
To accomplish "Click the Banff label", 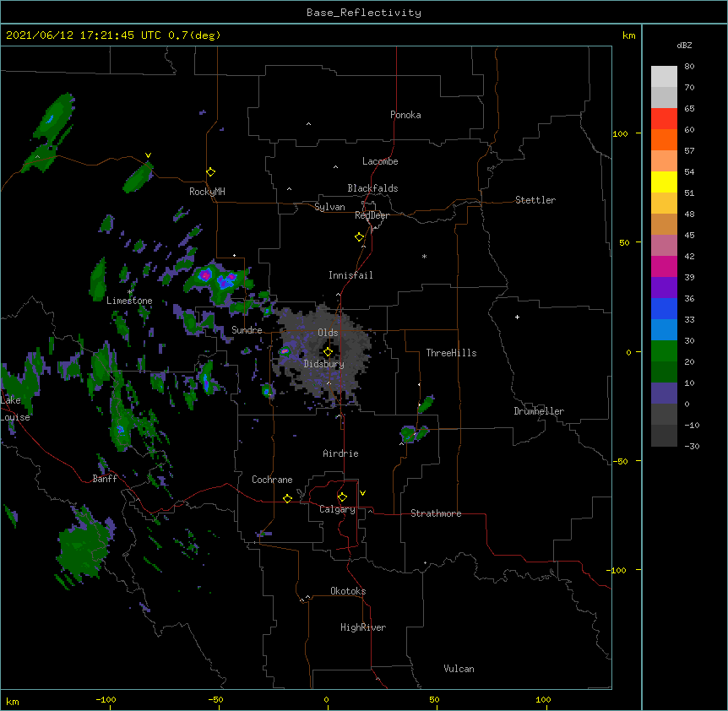I will (105, 479).
